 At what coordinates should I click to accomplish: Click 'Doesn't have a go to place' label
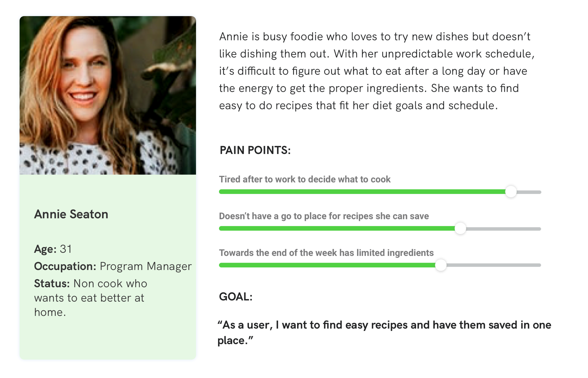[324, 216]
